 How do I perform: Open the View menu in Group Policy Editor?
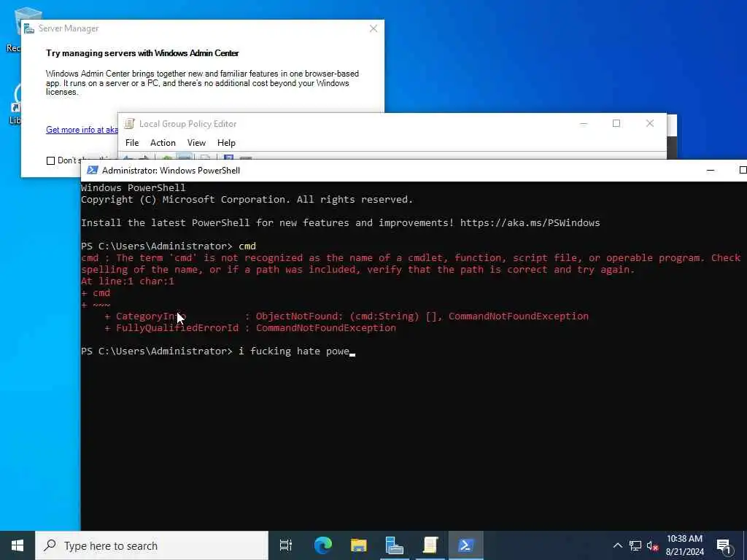tap(196, 143)
